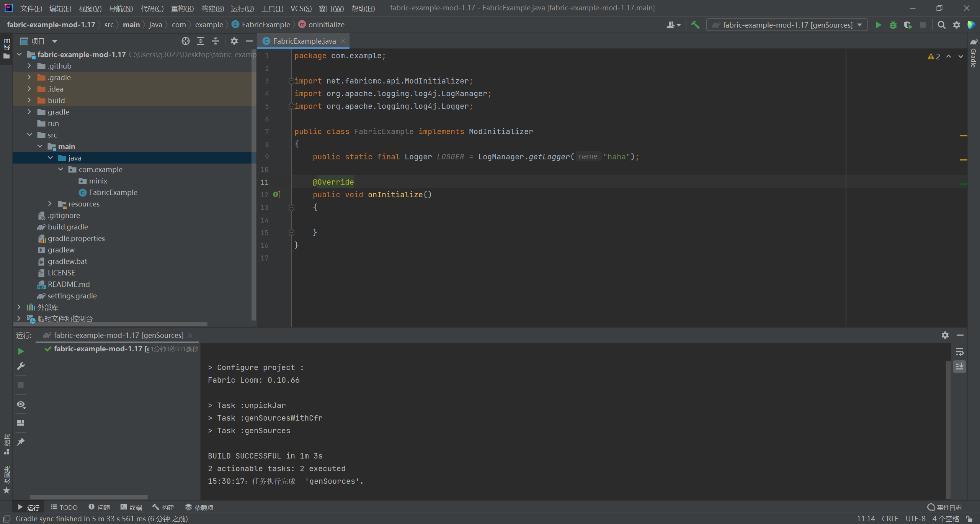
Task: Click locate opened file crosshair icon
Action: (x=186, y=41)
